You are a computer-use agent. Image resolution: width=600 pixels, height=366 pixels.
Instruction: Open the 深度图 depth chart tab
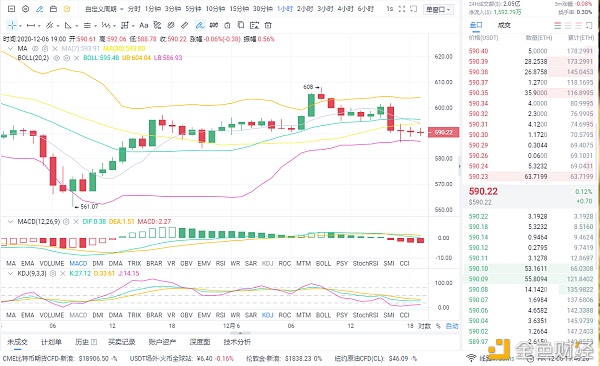tap(200, 342)
